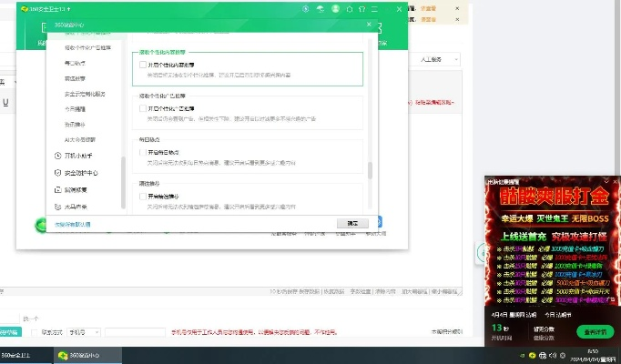
Task: Enable the 开启个性化内容推荐 checkbox
Action: [x=143, y=65]
